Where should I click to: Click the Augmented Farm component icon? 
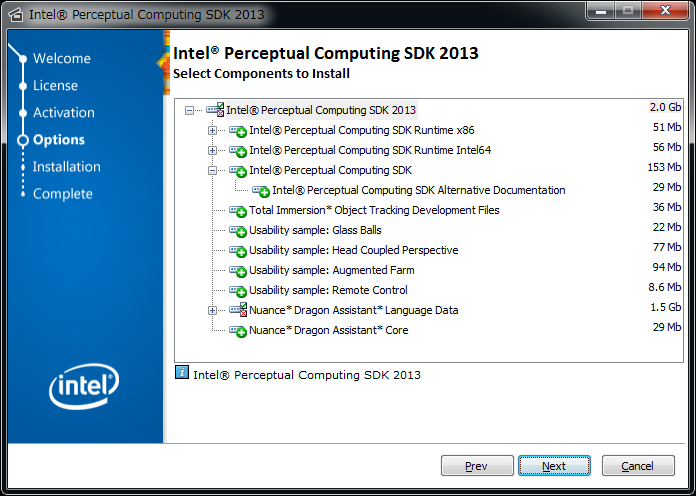tap(238, 271)
